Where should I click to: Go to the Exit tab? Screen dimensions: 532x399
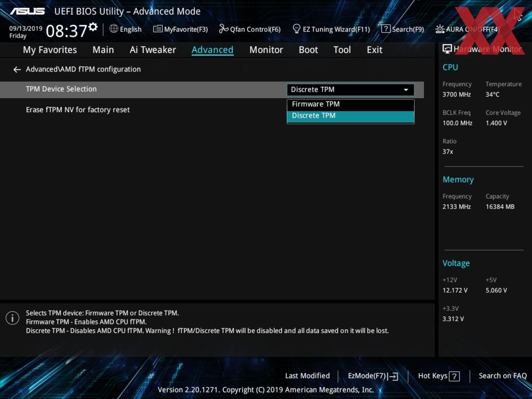click(x=374, y=50)
